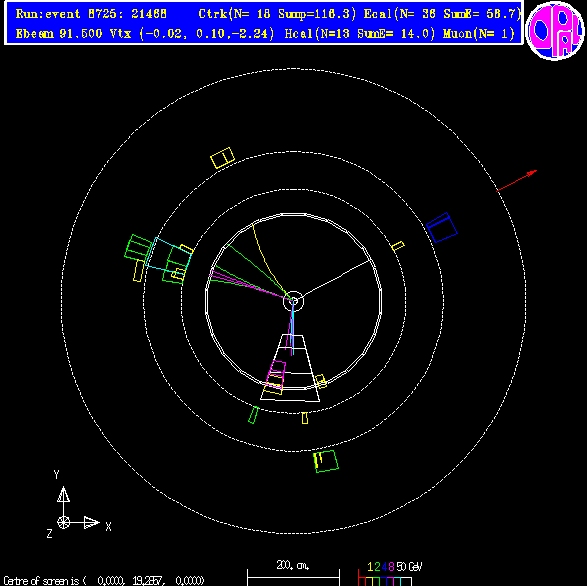Click the Centre of screen coordinates text
The height and width of the screenshot is (586, 587).
104,580
